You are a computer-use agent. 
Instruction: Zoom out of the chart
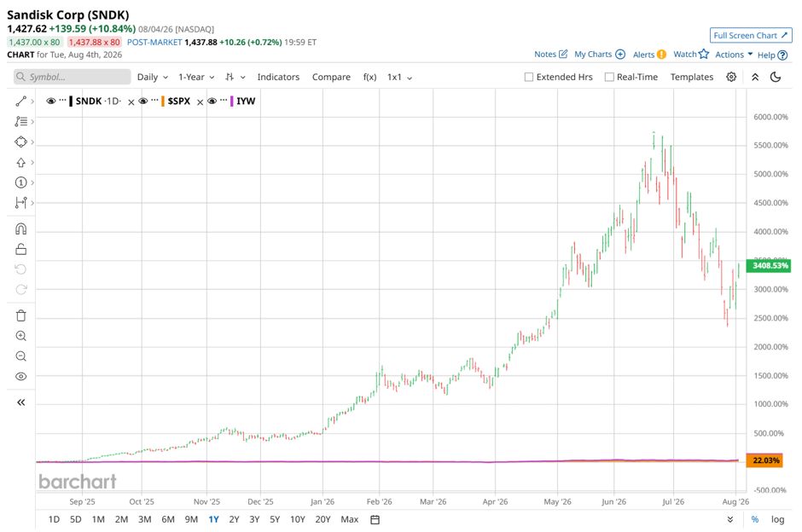20,356
